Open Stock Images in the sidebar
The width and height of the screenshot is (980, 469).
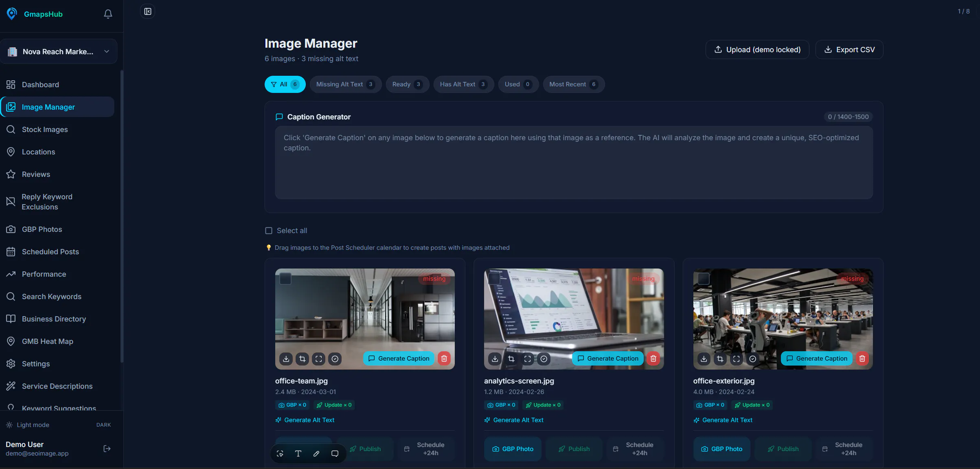click(57, 129)
